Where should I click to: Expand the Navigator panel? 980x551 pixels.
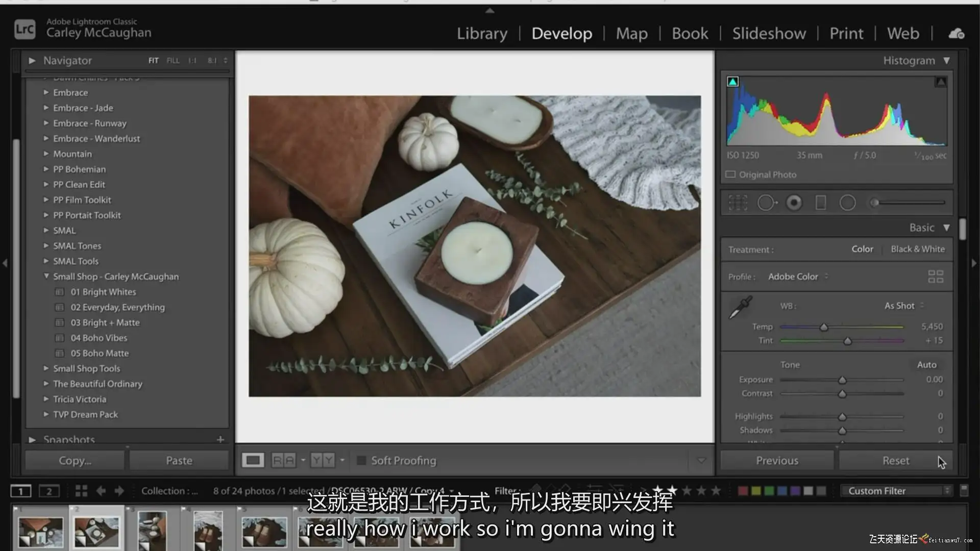coord(32,61)
